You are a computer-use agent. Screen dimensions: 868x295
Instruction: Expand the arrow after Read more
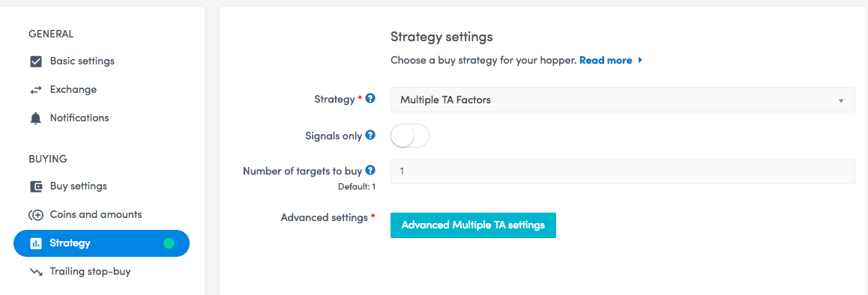pyautogui.click(x=640, y=61)
